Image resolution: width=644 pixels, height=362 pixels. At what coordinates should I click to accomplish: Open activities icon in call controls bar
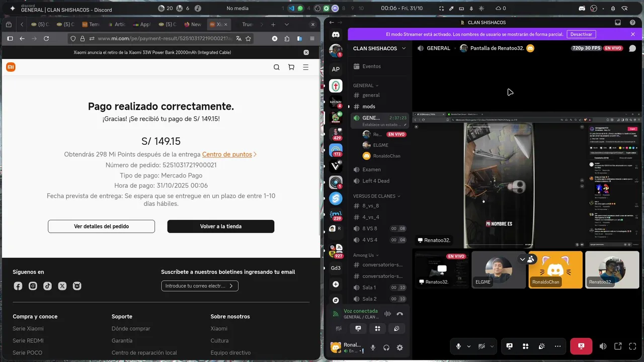point(525,346)
